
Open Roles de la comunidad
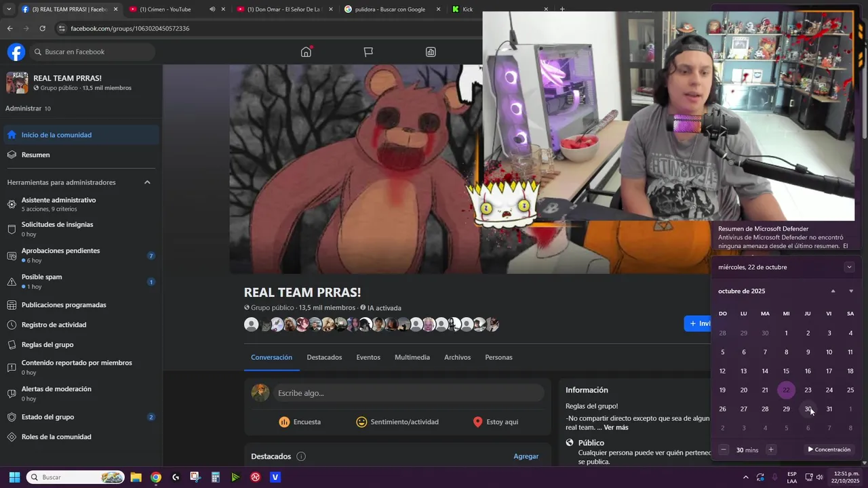tap(81, 436)
